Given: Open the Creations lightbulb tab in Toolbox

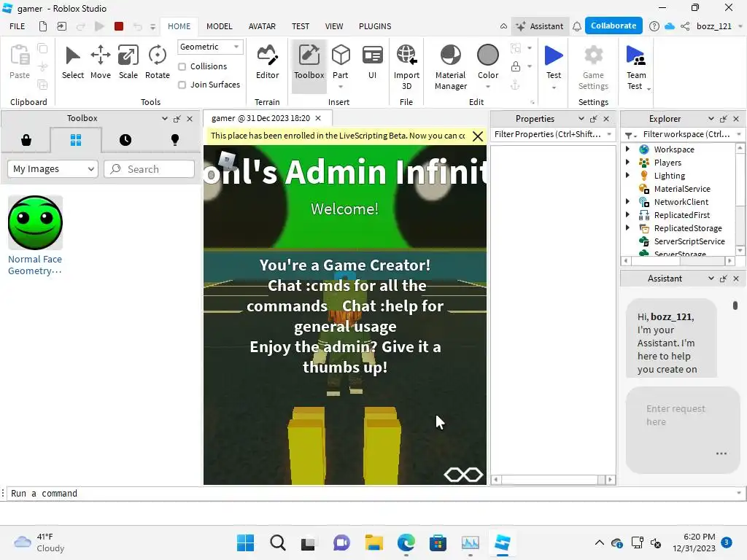Looking at the screenshot, I should tap(175, 140).
